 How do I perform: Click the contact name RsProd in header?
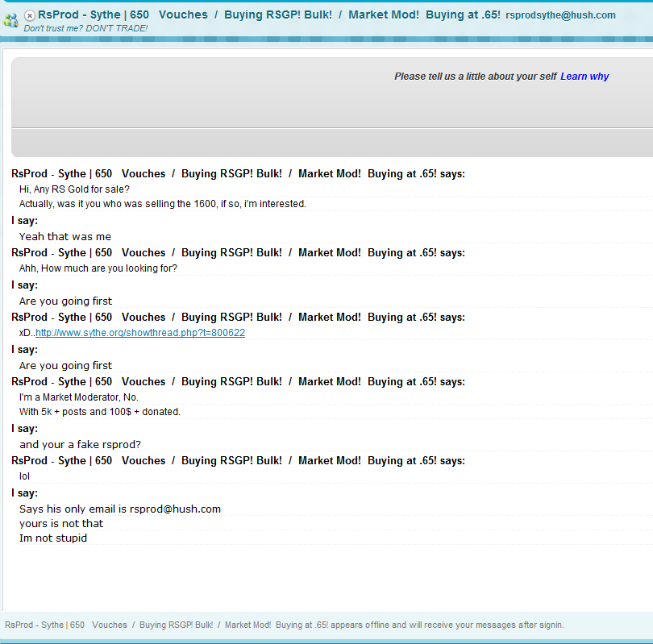point(269,15)
